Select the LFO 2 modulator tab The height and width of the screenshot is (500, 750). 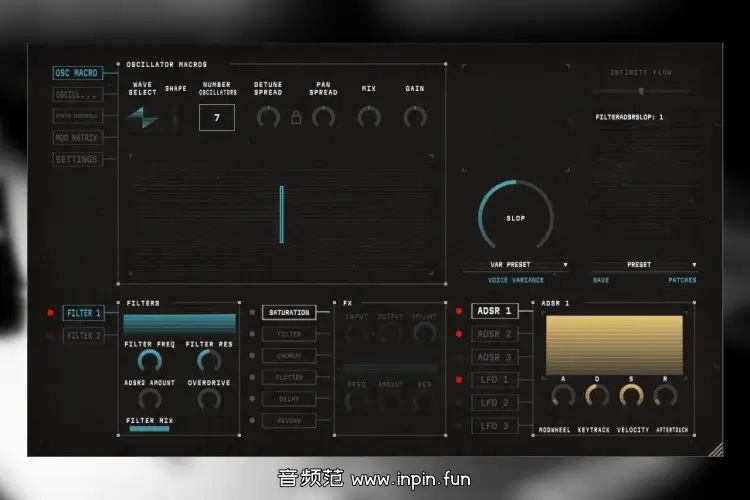coord(495,403)
